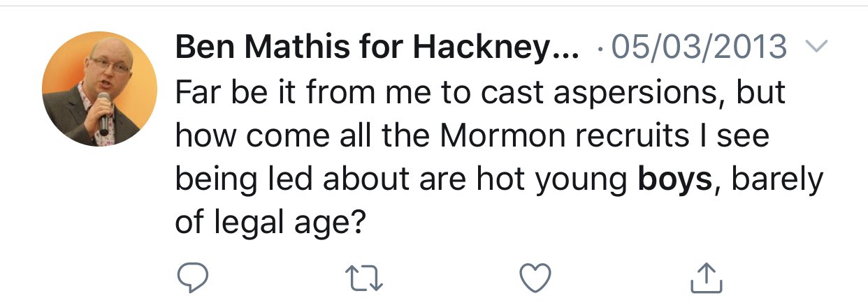The height and width of the screenshot is (305, 868).
Task: Visit the Ben Mathis for Hackney profile name
Action: pos(377,47)
